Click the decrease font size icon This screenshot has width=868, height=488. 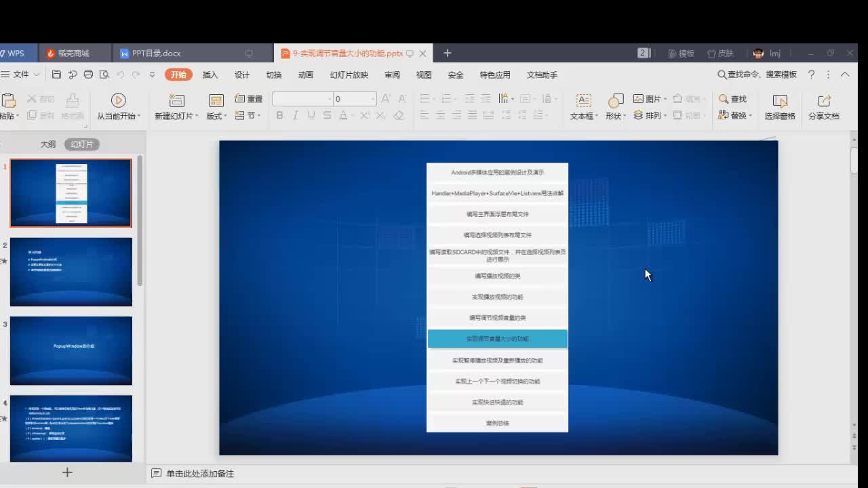[402, 99]
